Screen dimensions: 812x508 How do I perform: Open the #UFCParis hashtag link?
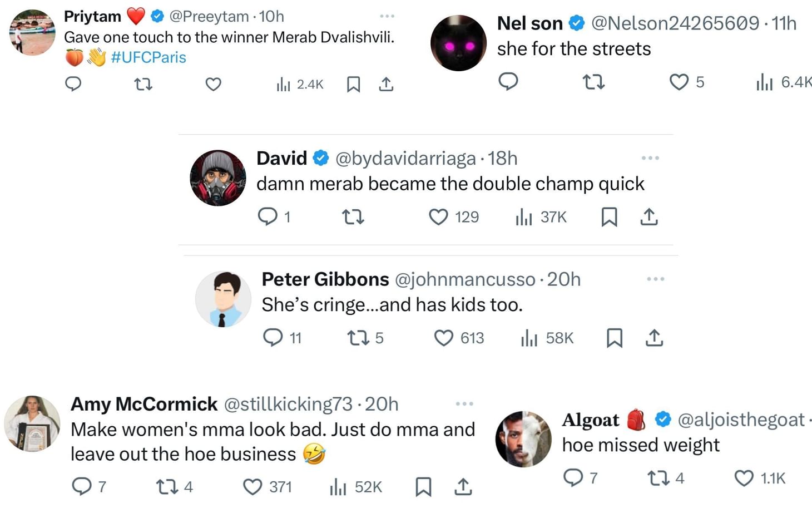(148, 57)
